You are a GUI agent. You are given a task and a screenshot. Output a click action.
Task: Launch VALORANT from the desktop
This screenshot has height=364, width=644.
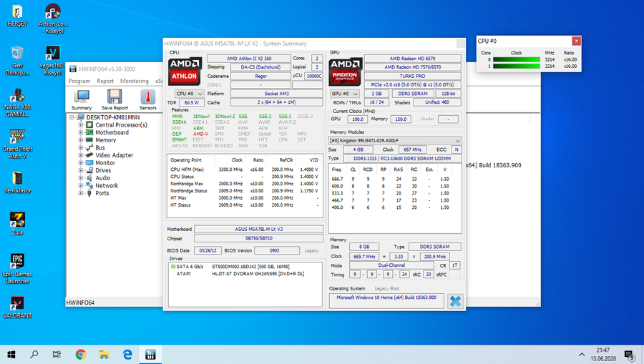[17, 308]
